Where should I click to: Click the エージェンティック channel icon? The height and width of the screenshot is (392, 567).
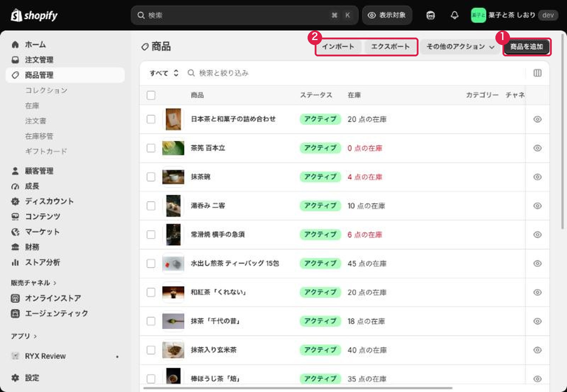point(15,313)
